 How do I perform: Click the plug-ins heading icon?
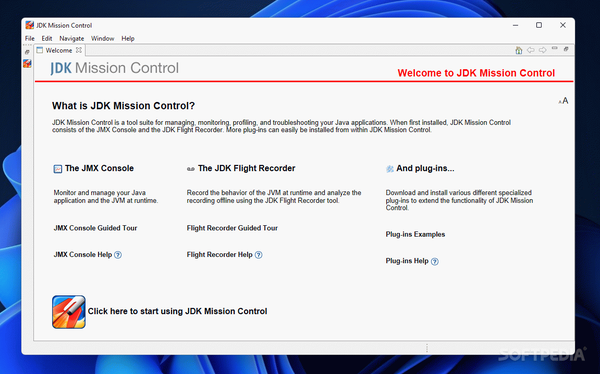pyautogui.click(x=390, y=169)
